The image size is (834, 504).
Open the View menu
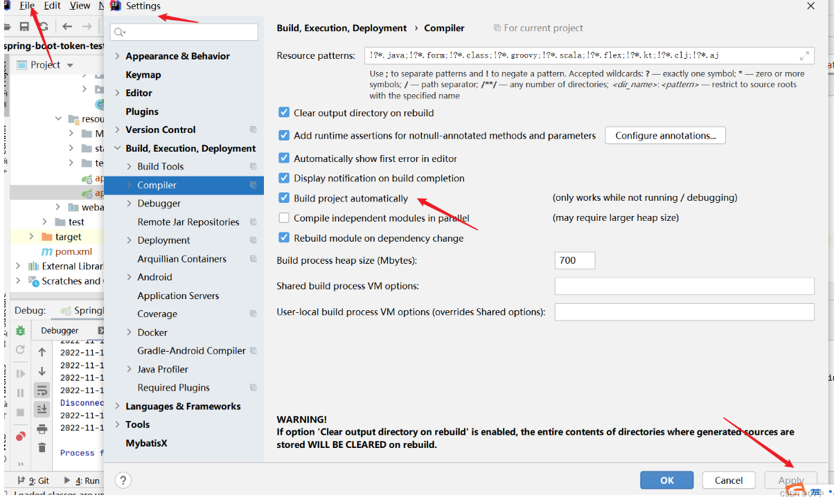point(80,6)
